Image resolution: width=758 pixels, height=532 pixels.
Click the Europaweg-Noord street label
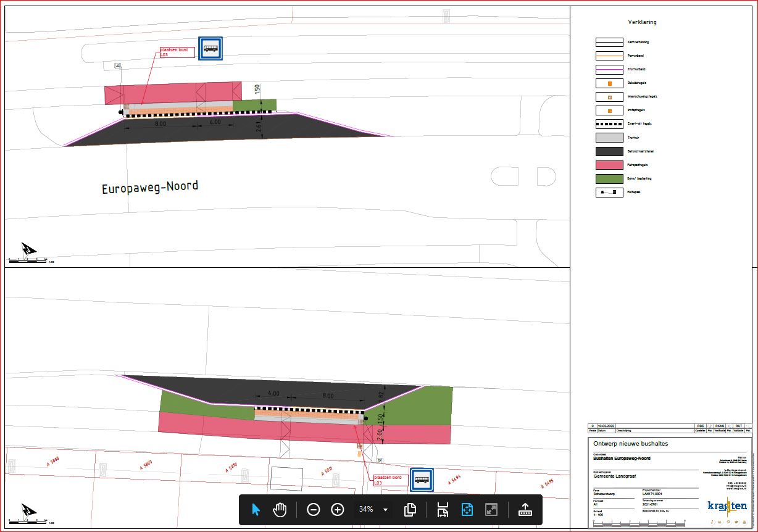pyautogui.click(x=150, y=187)
